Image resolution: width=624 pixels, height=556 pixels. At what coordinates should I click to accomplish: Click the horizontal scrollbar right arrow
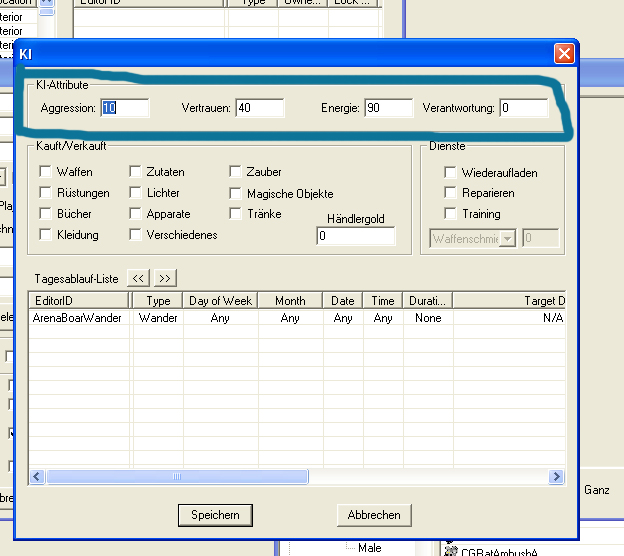click(558, 478)
